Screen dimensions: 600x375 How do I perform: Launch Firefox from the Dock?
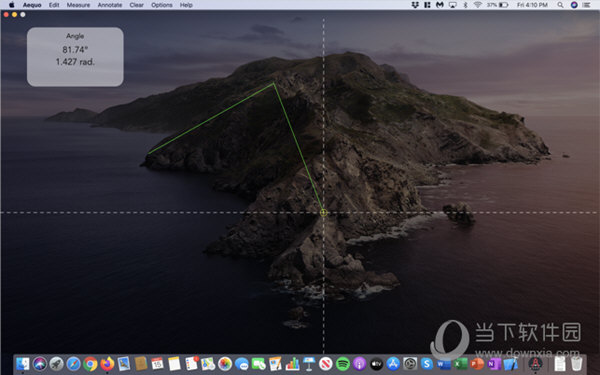coord(107,364)
